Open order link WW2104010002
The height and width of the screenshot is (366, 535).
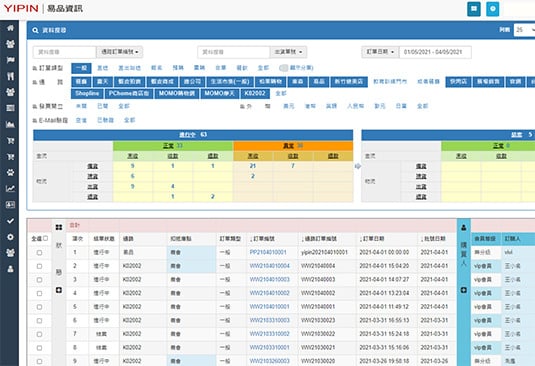[270, 293]
